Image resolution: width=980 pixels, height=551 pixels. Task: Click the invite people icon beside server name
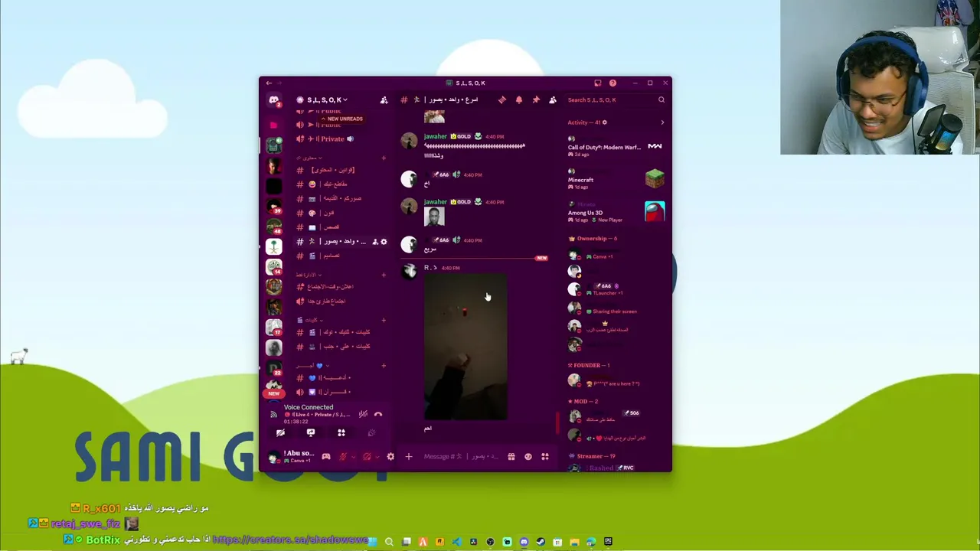pyautogui.click(x=384, y=100)
